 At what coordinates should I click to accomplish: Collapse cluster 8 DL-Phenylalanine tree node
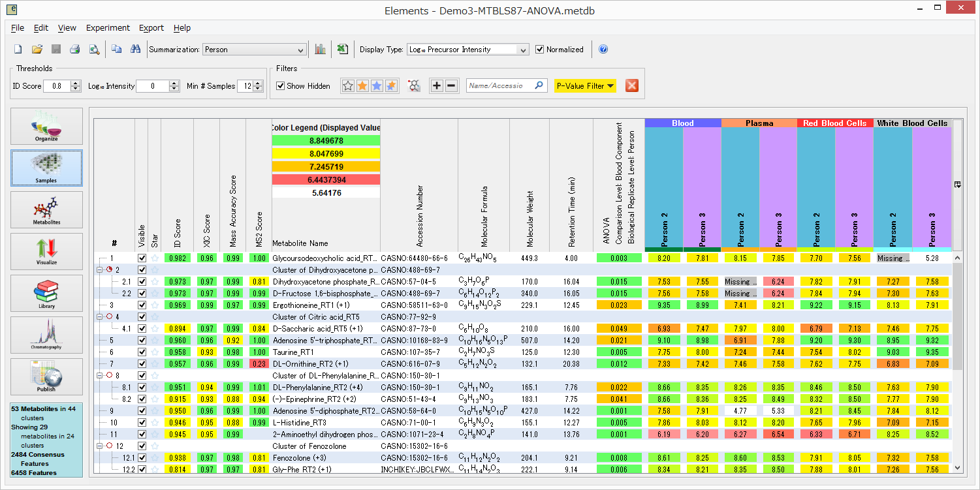(x=99, y=376)
